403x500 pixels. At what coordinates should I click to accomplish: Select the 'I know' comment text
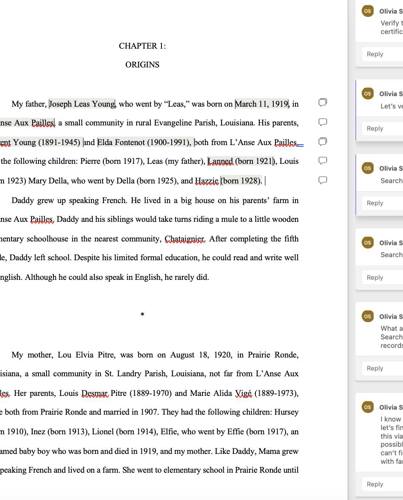[391, 440]
